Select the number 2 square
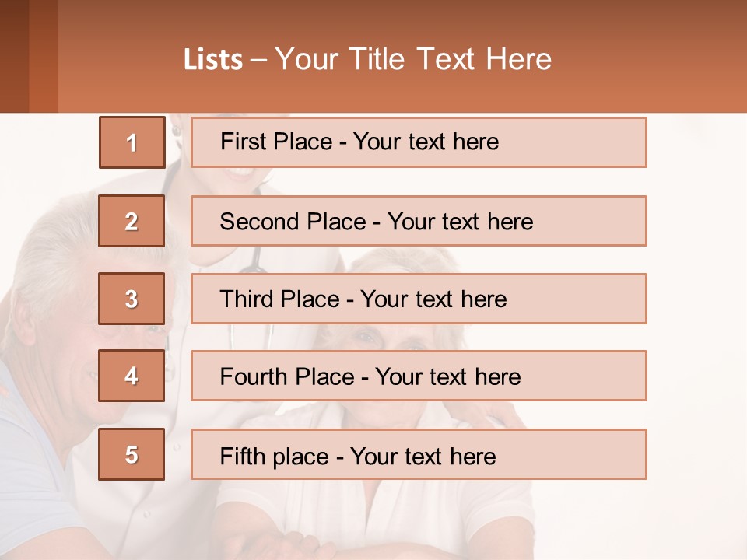The height and width of the screenshot is (560, 747). point(132,221)
